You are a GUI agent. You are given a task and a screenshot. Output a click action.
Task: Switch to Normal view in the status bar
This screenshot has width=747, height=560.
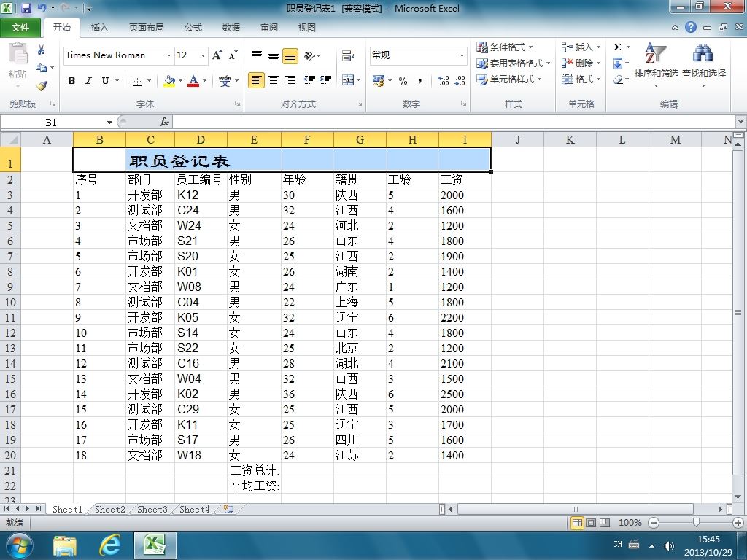[578, 523]
